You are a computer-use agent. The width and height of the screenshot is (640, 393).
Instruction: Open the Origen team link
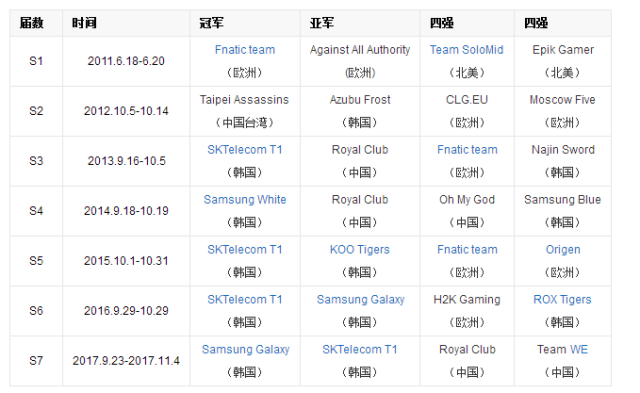(x=563, y=250)
